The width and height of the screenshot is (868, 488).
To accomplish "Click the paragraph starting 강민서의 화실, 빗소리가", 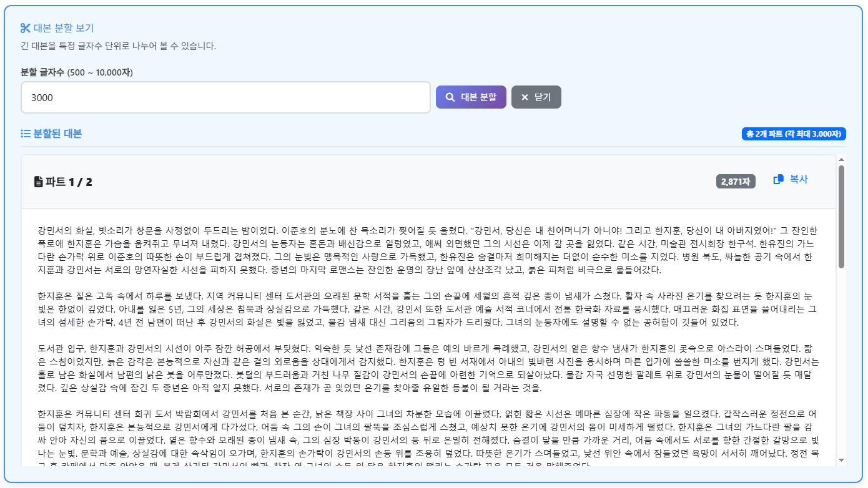I will point(427,250).
